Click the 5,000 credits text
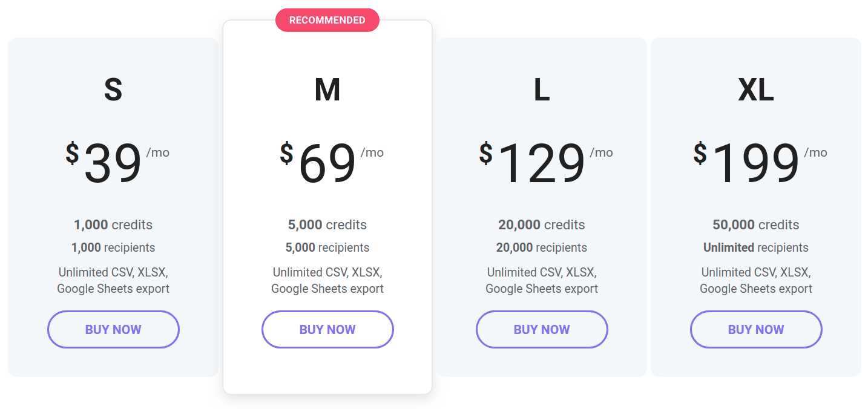 (327, 224)
